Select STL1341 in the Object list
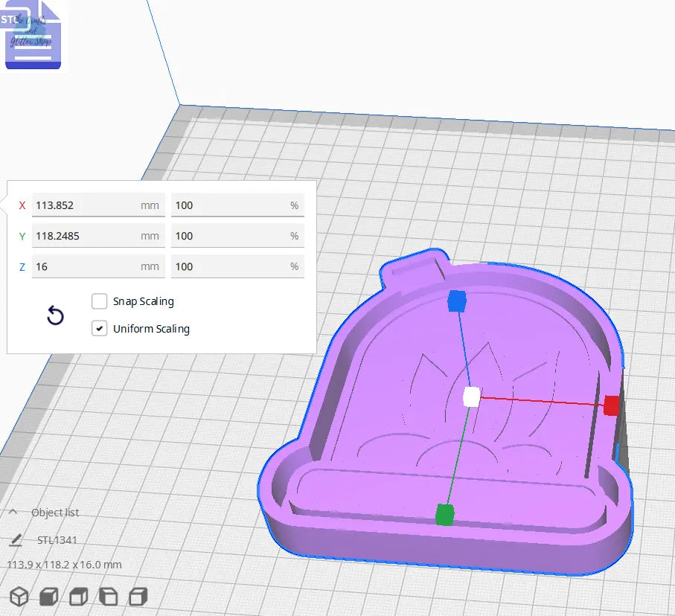 click(x=56, y=539)
